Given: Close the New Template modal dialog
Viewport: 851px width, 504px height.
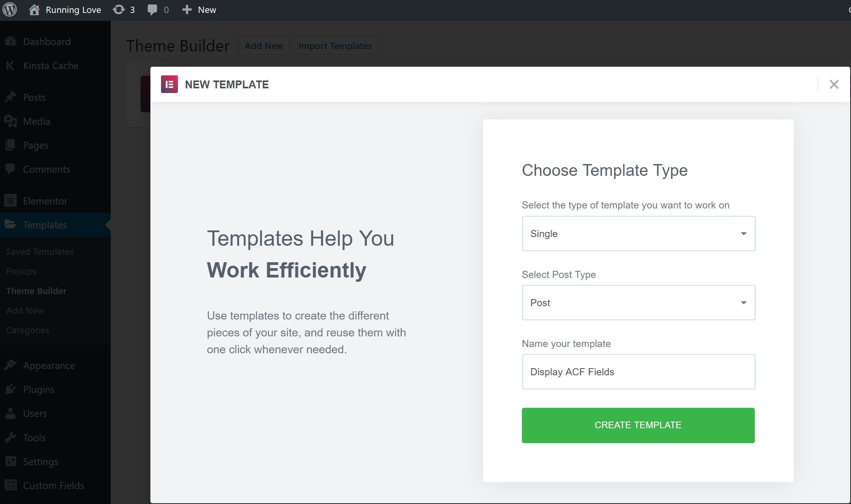Looking at the screenshot, I should click(834, 84).
